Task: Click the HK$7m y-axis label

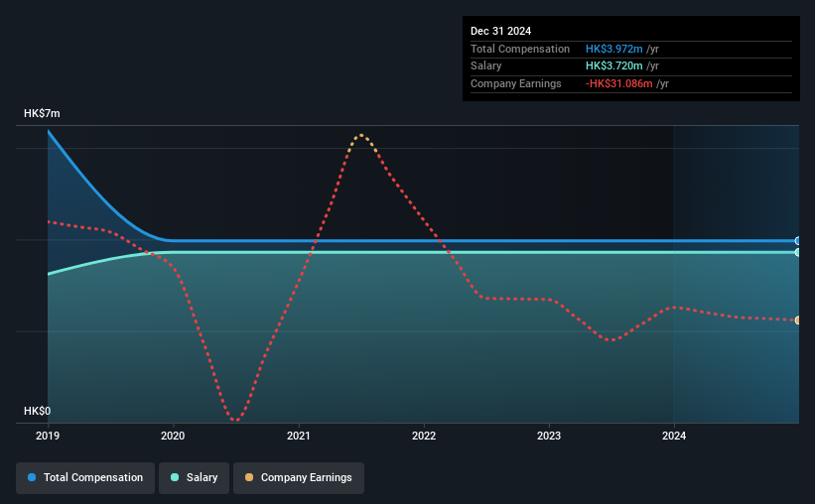Action: (42, 113)
